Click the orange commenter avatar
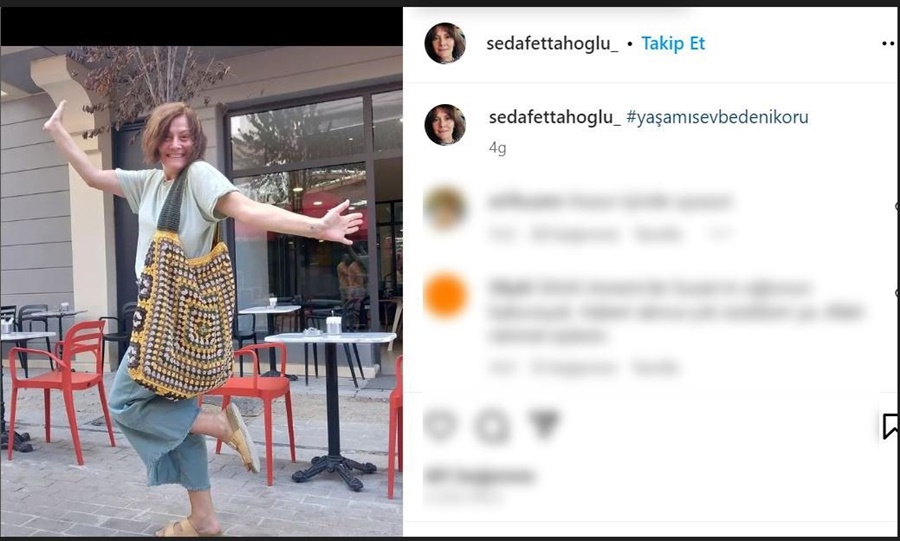Viewport: 900px width, 541px height. (x=445, y=296)
